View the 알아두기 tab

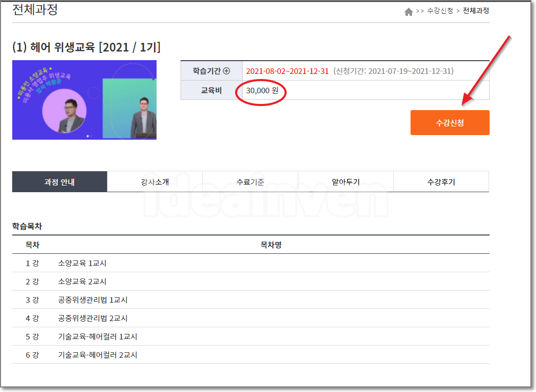click(x=346, y=181)
